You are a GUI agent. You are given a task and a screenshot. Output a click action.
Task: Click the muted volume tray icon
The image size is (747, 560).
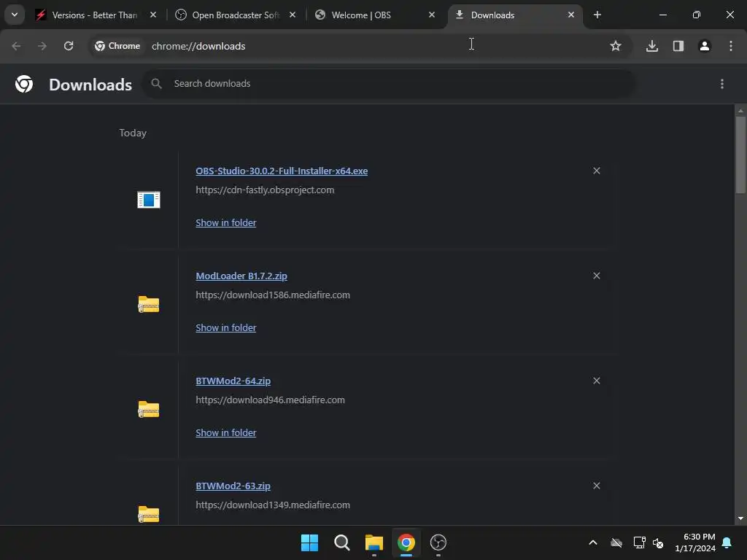(659, 542)
